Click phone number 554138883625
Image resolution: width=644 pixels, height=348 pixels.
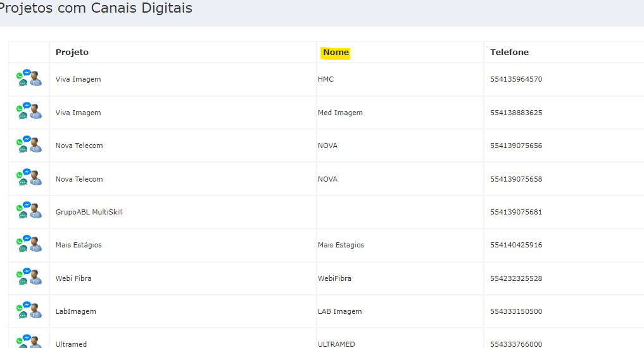[x=516, y=113]
